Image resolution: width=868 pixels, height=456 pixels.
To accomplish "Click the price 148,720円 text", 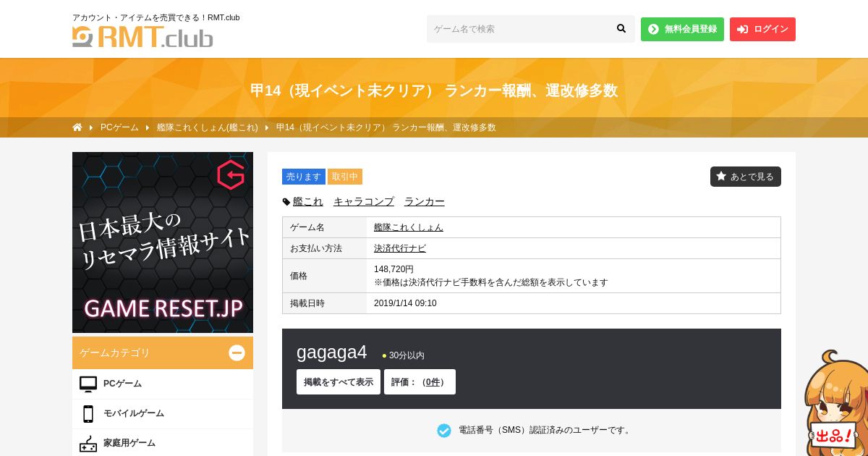I will coord(394,269).
